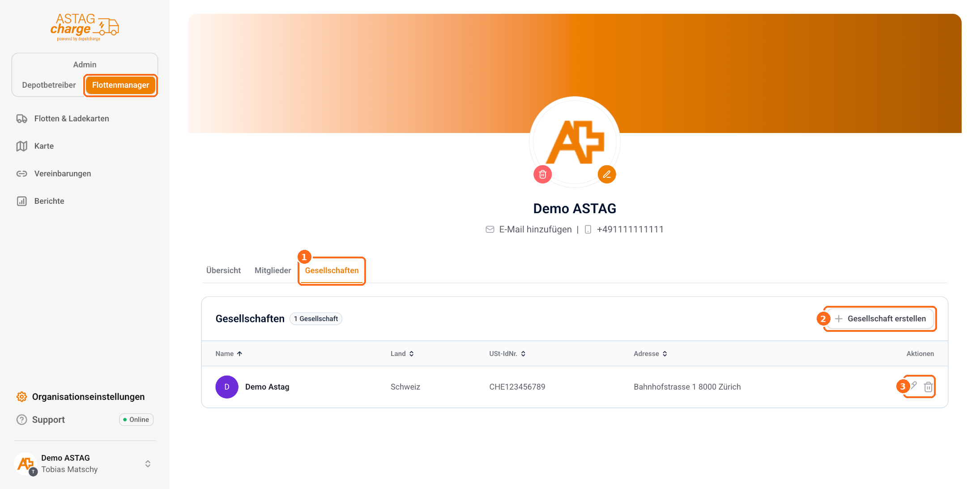This screenshot has height=489, width=980.
Task: Open Organisationseinstellungen
Action: (x=81, y=397)
